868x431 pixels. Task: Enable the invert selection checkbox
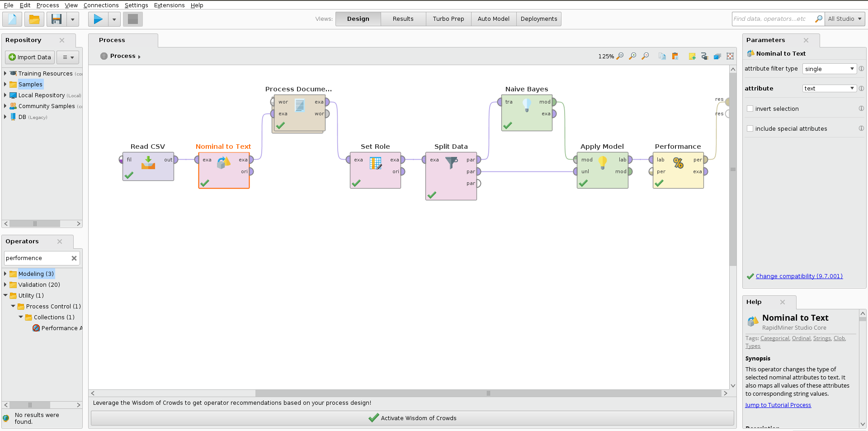click(750, 109)
